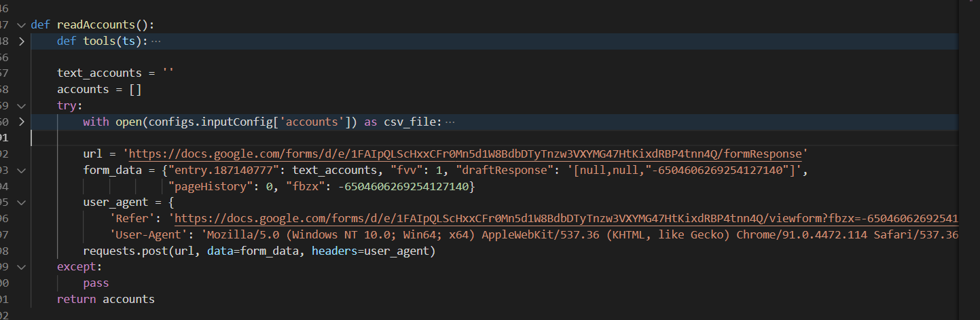Click the requests.post call line
The width and height of the screenshot is (980, 320).
click(x=258, y=251)
